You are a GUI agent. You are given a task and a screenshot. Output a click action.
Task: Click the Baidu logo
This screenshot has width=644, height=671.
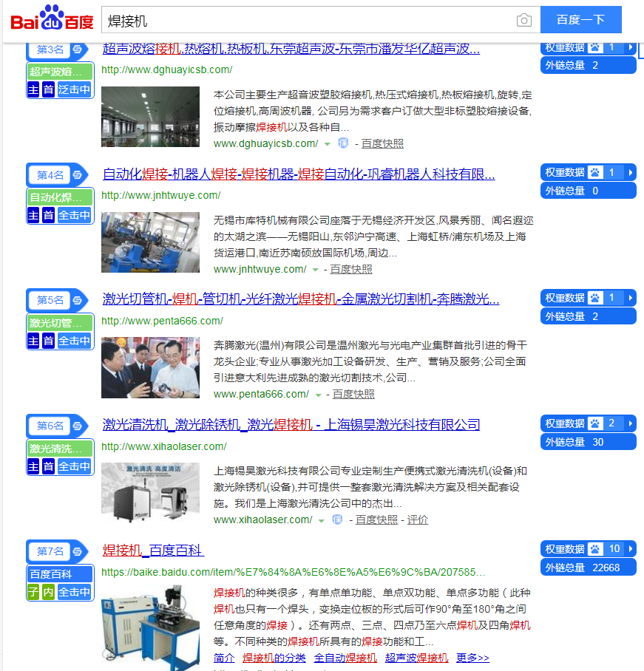pyautogui.click(x=52, y=18)
